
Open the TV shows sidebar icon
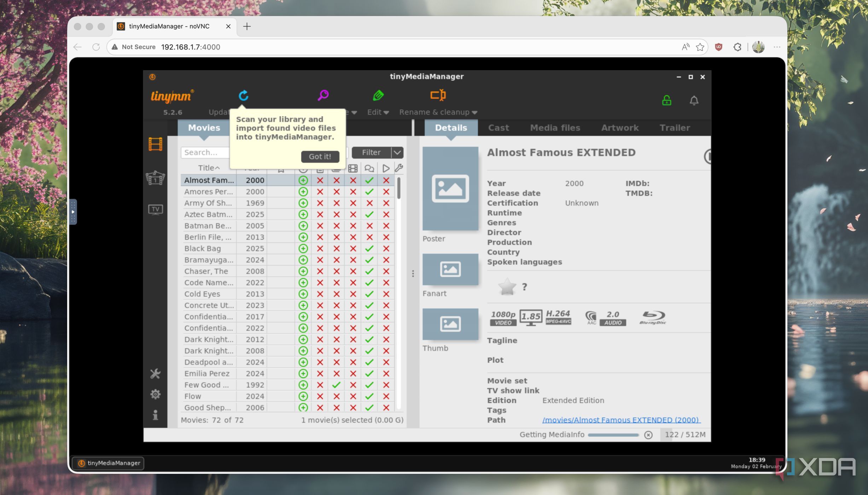(x=155, y=209)
